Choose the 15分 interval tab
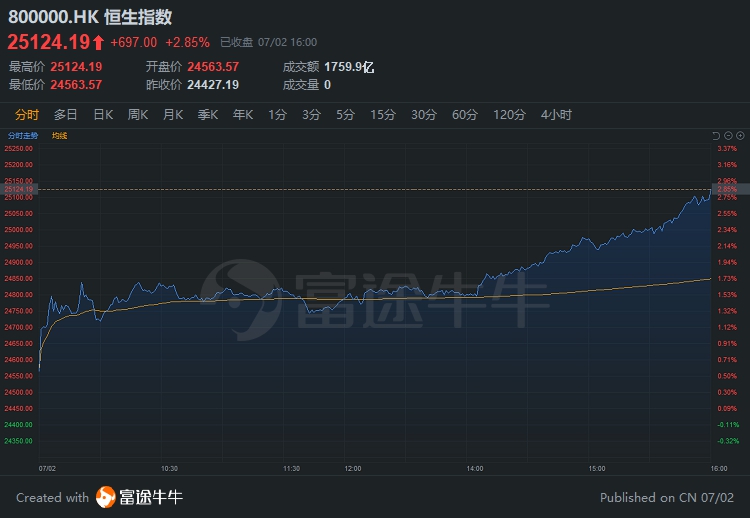Image resolution: width=750 pixels, height=518 pixels. click(x=383, y=115)
